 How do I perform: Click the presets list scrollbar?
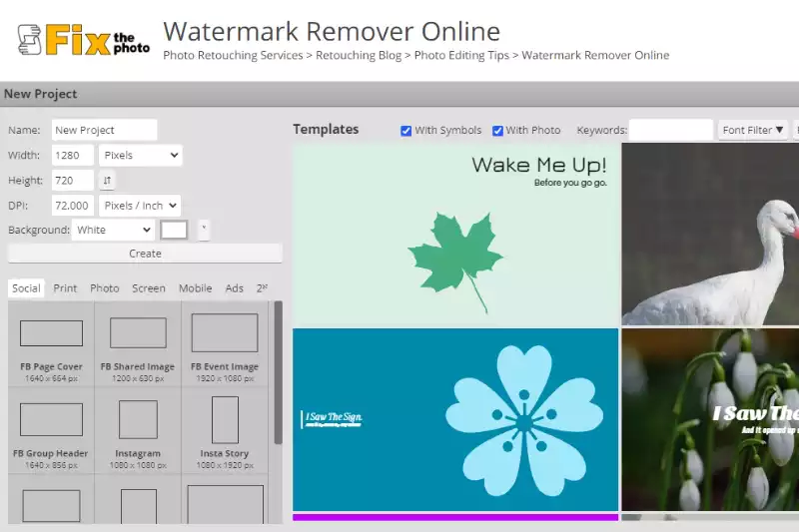278,372
